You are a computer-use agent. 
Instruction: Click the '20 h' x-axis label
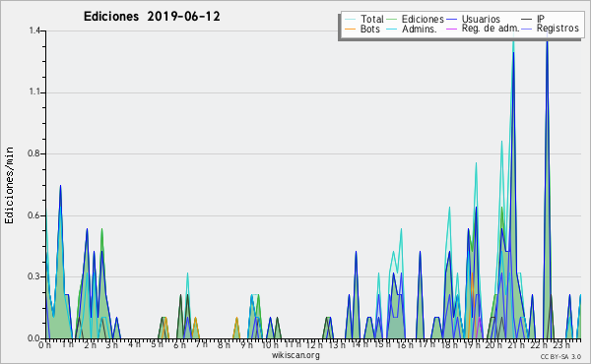point(493,345)
